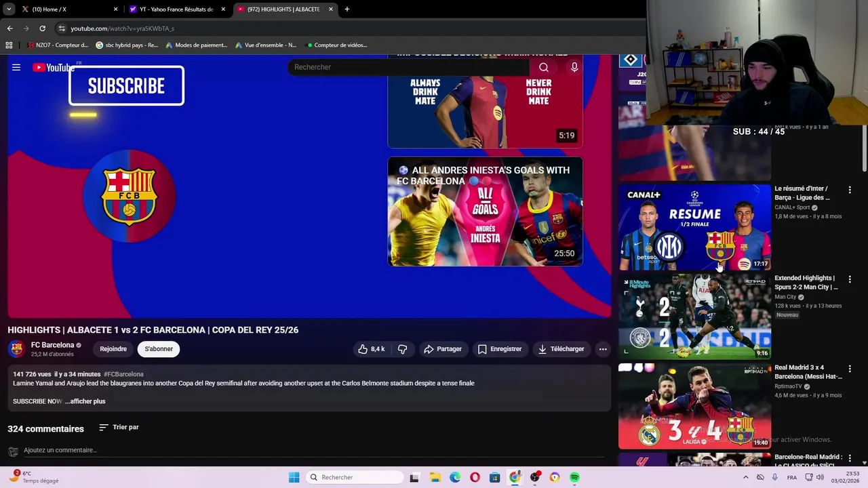Open the Chrome apps grid in the bookmarks bar
This screenshot has height=488, width=868.
[x=9, y=45]
